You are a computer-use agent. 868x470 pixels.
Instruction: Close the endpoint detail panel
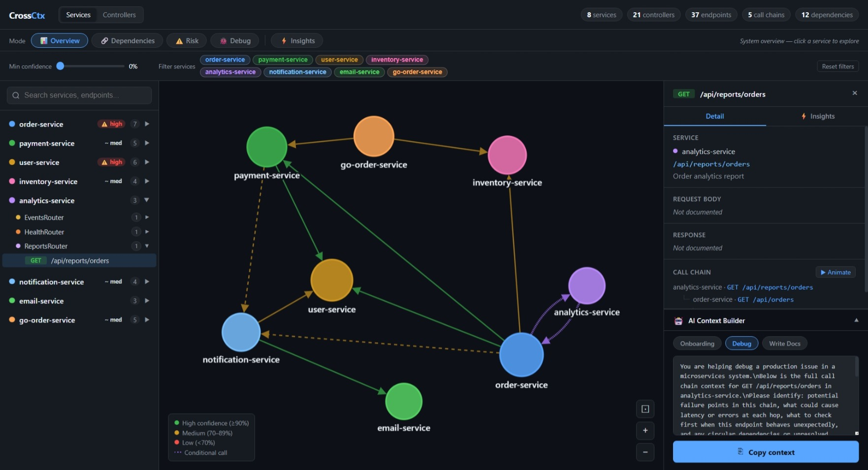tap(855, 93)
